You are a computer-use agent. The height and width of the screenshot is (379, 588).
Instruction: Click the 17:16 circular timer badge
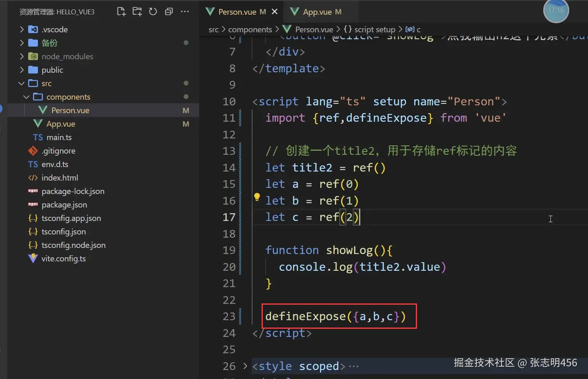(556, 11)
